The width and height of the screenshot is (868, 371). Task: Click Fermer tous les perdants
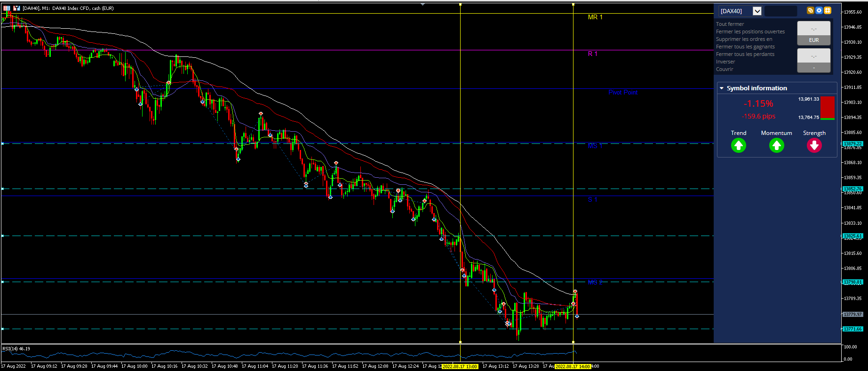coord(745,54)
